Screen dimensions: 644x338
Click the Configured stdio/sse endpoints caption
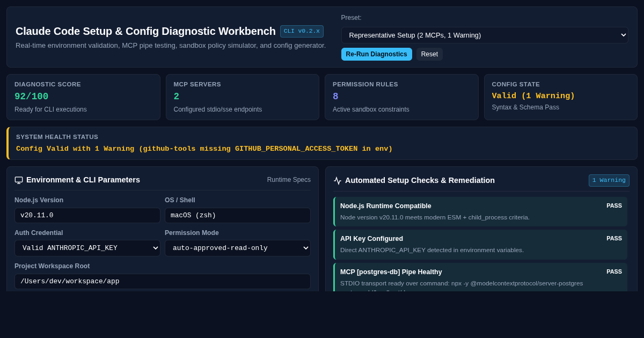click(x=218, y=109)
